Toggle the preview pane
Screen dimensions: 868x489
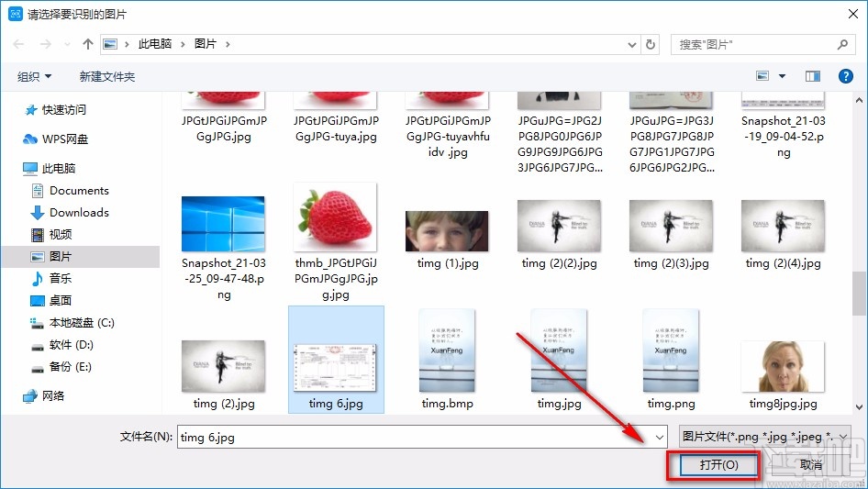coord(813,76)
